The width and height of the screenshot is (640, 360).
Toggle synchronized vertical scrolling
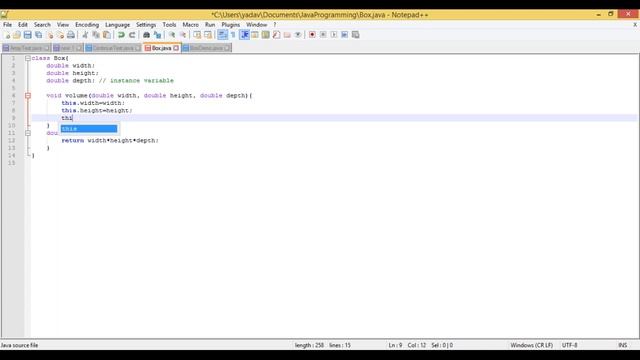pyautogui.click(x=197, y=35)
